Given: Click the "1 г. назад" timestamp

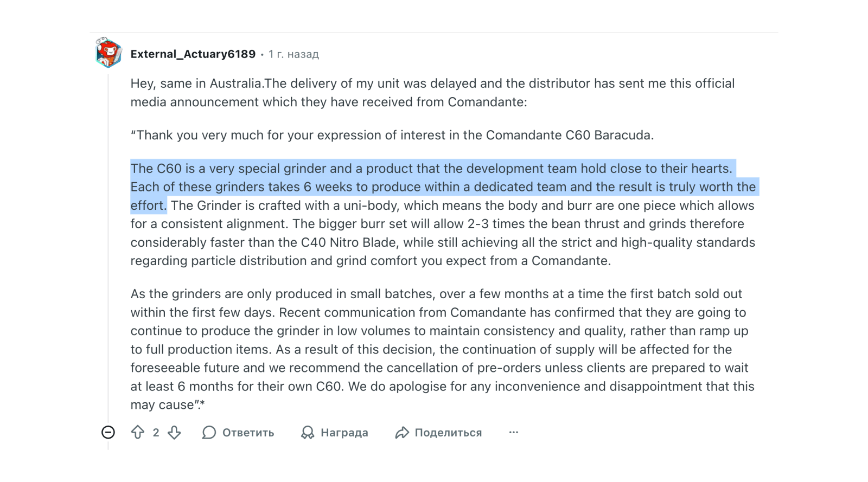Looking at the screenshot, I should click(x=293, y=54).
